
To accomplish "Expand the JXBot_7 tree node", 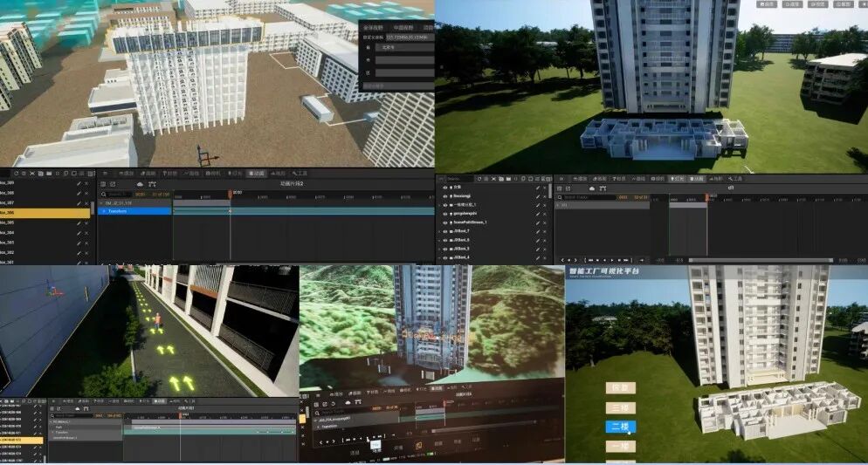I will click(x=439, y=231).
